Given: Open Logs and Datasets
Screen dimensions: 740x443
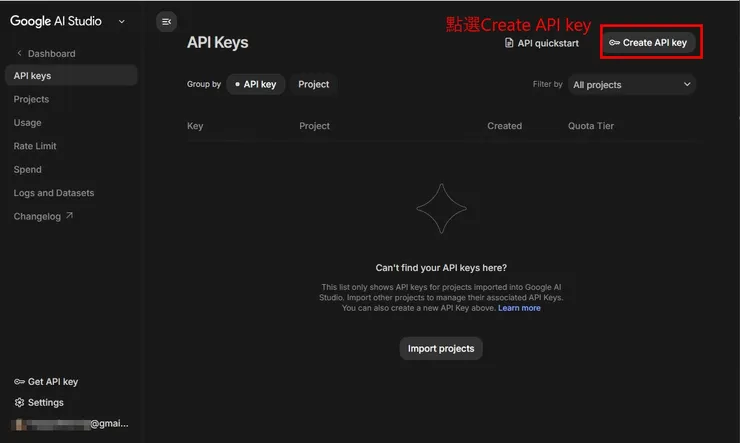Looking at the screenshot, I should pos(54,193).
